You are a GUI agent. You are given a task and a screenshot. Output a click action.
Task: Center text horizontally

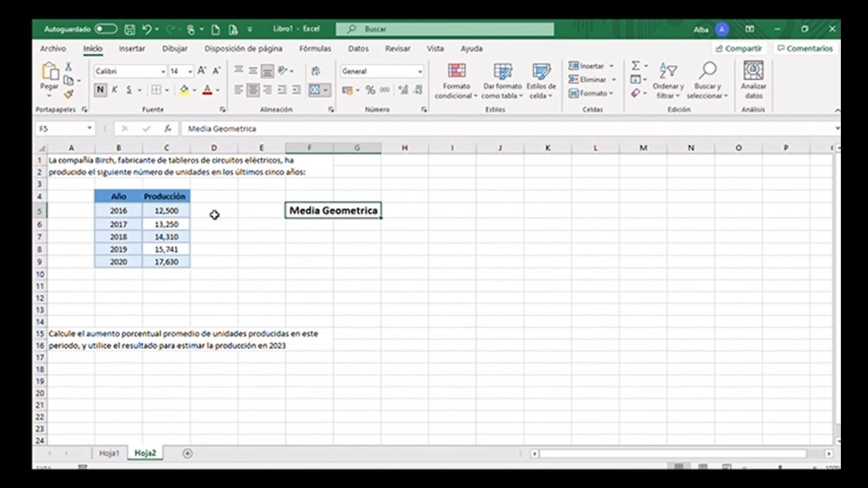point(253,89)
